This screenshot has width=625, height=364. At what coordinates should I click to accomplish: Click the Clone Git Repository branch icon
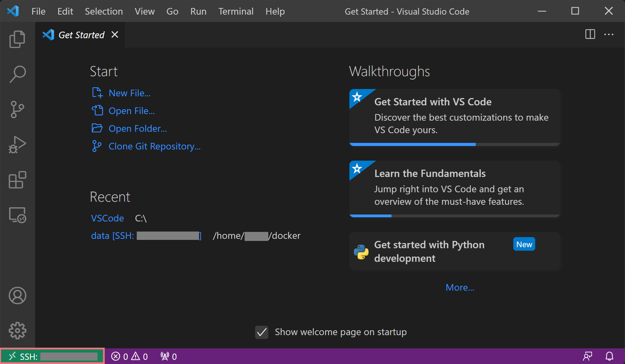(x=97, y=146)
